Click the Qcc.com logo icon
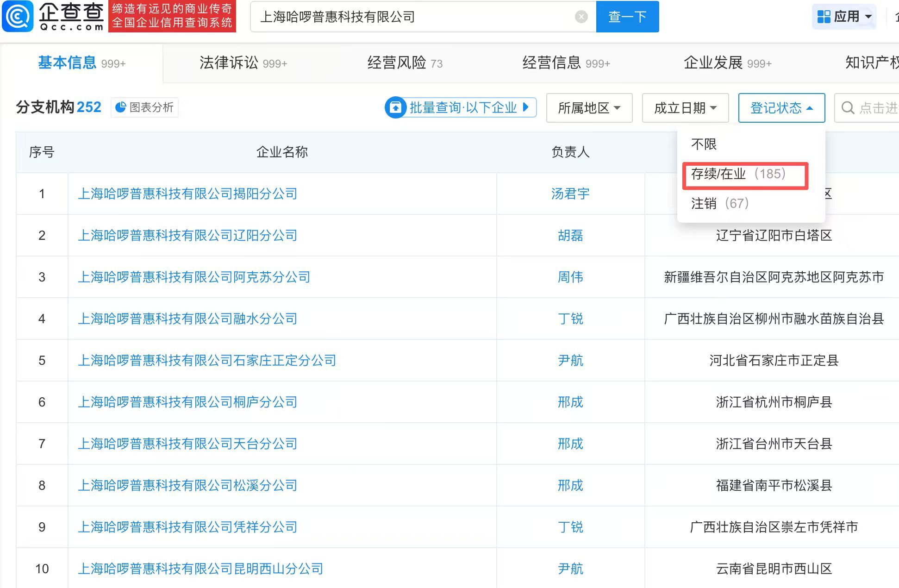Image resolution: width=899 pixels, height=588 pixels. 18,17
